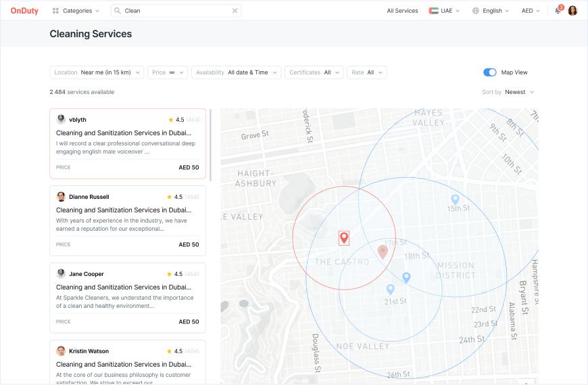Open the Categories grid icon
588x385 pixels.
click(x=55, y=11)
